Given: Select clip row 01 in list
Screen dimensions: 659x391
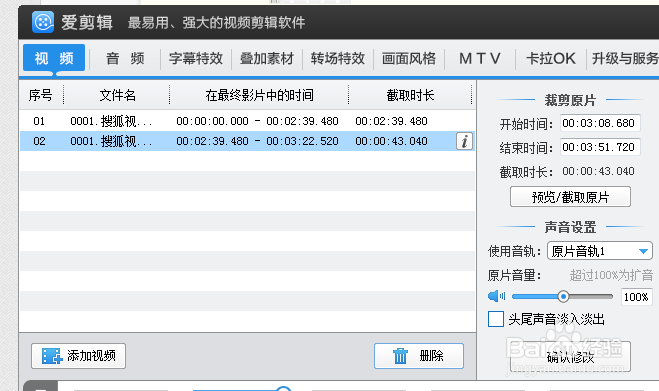Looking at the screenshot, I should tap(248, 121).
